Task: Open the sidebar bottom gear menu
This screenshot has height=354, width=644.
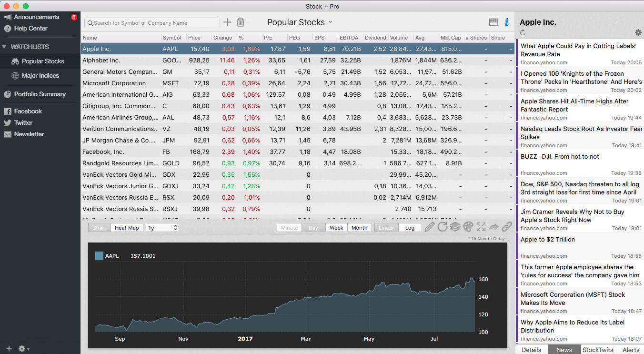Action: click(23, 349)
